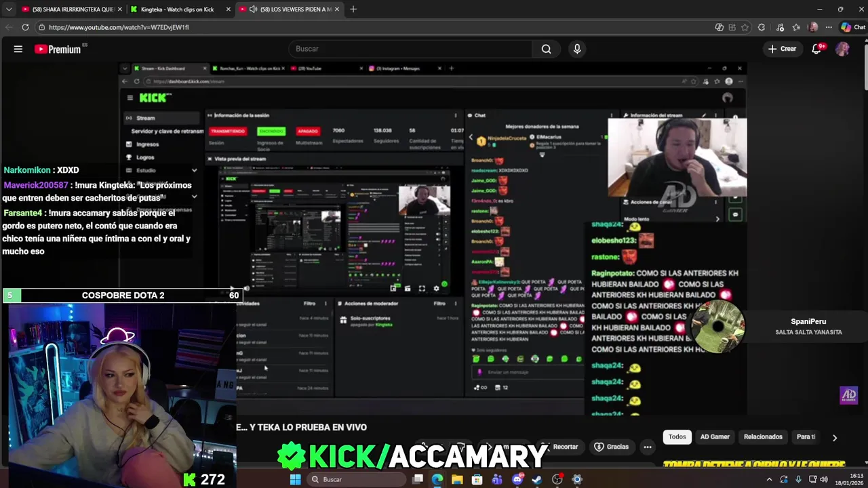Click the page vertical scrollbar

click(865, 68)
